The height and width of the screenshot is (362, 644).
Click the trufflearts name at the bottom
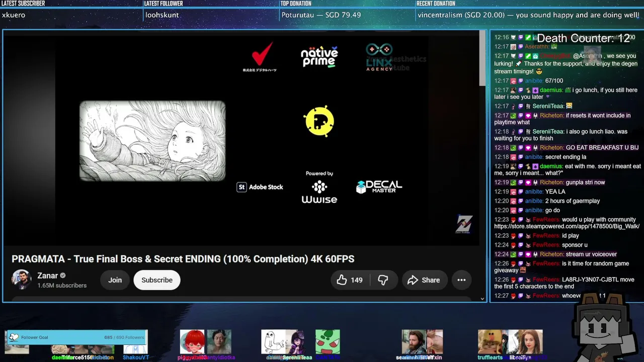[490, 357]
